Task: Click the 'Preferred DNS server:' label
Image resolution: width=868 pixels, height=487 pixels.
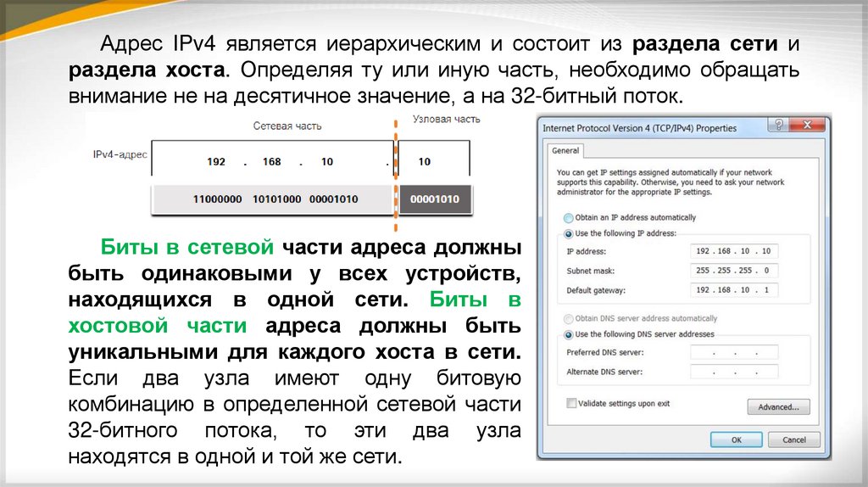Action: click(605, 352)
